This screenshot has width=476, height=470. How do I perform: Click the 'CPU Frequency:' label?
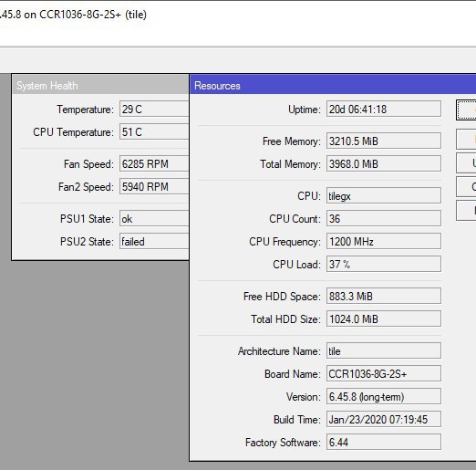[285, 242]
